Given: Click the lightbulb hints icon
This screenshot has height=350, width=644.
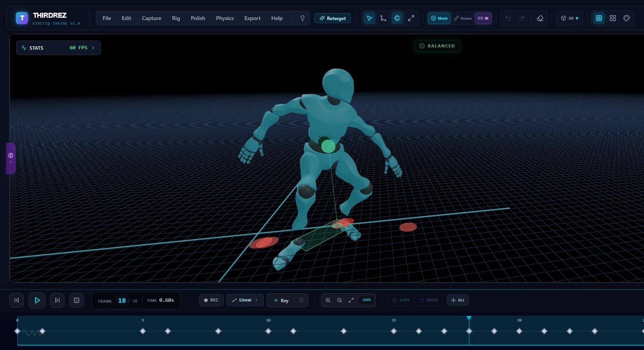Looking at the screenshot, I should (303, 18).
